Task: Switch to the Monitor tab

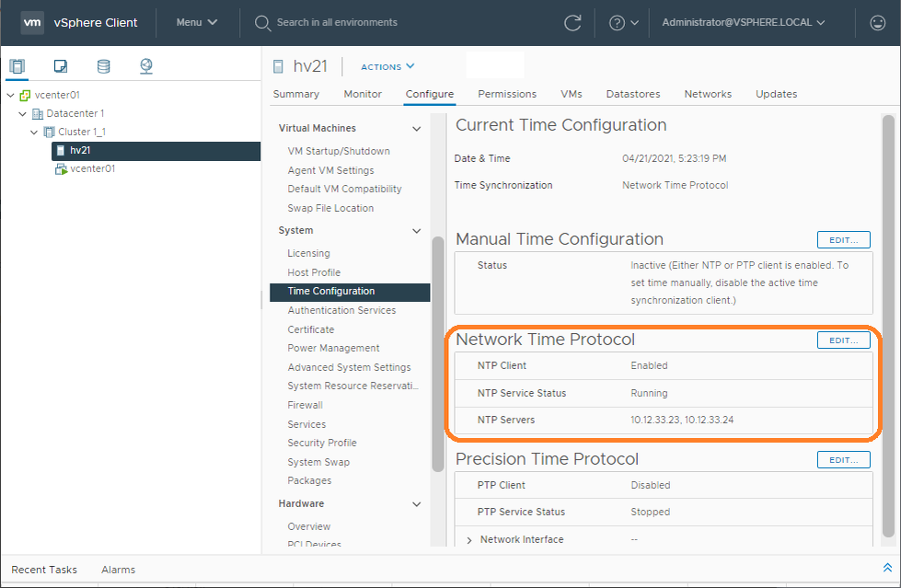Action: coord(363,94)
